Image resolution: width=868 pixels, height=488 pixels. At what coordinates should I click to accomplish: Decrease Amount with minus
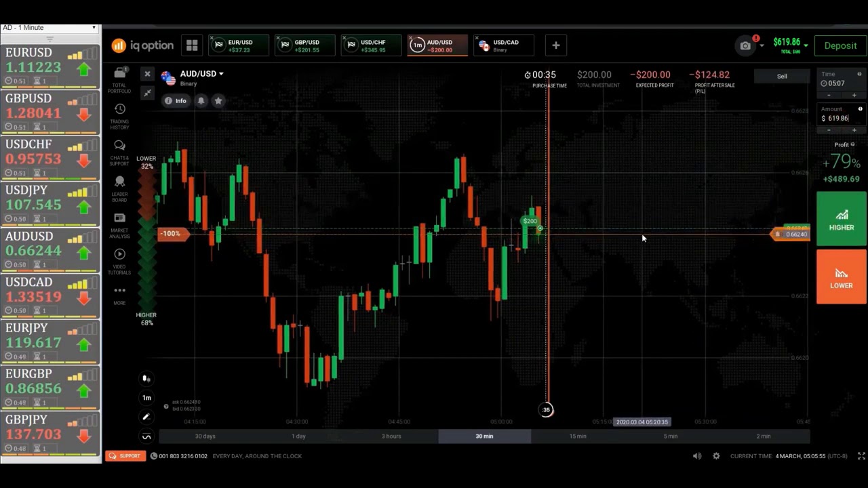pos(829,130)
